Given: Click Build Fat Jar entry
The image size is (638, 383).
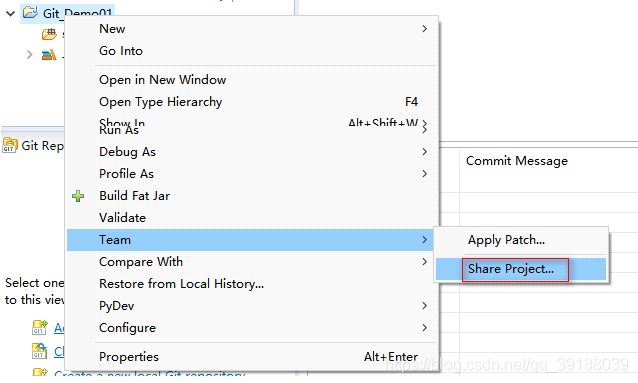Looking at the screenshot, I should (252, 196).
